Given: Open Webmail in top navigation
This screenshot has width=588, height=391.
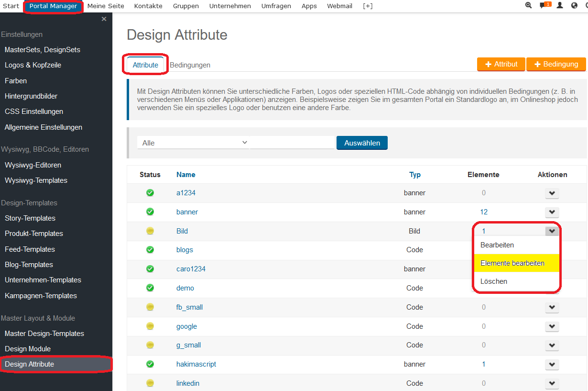Looking at the screenshot, I should coord(340,6).
